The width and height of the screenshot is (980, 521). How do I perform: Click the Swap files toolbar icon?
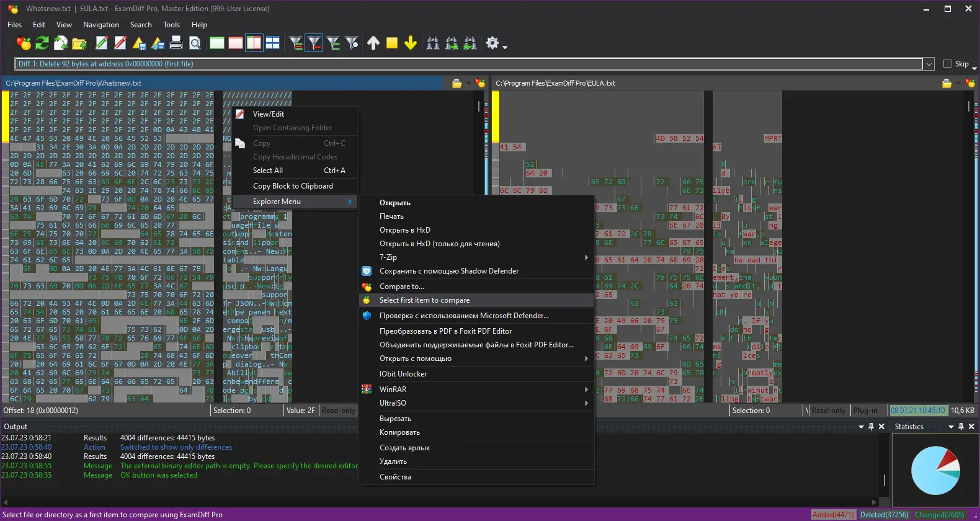[x=61, y=43]
